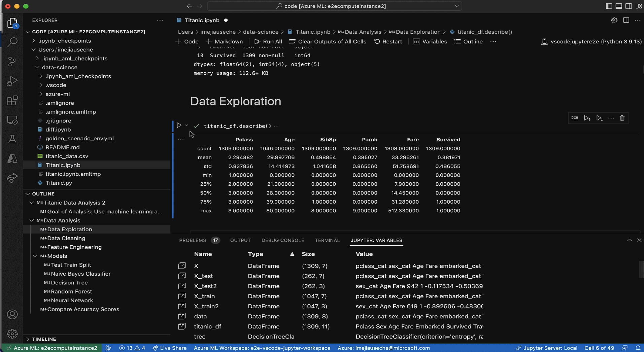Open the Extensions view

click(x=12, y=101)
